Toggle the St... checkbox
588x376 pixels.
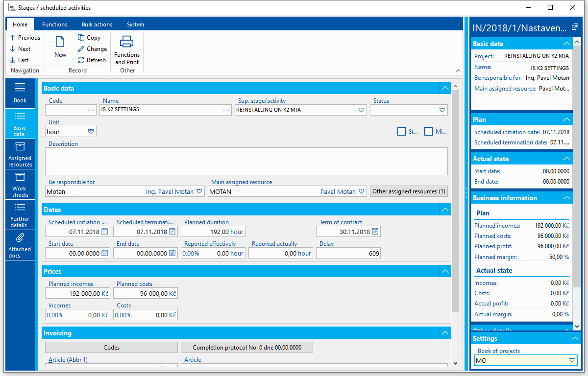(x=401, y=132)
